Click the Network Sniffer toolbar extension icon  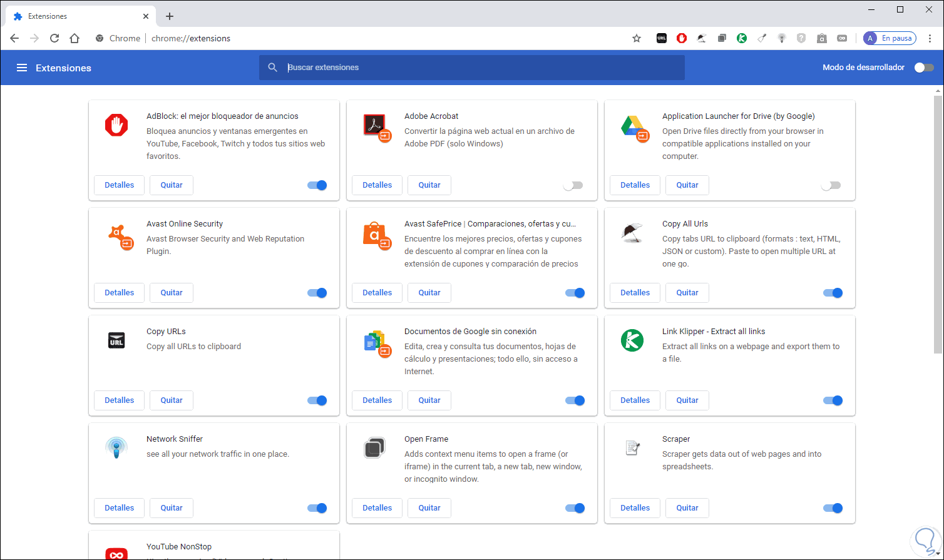pos(782,38)
